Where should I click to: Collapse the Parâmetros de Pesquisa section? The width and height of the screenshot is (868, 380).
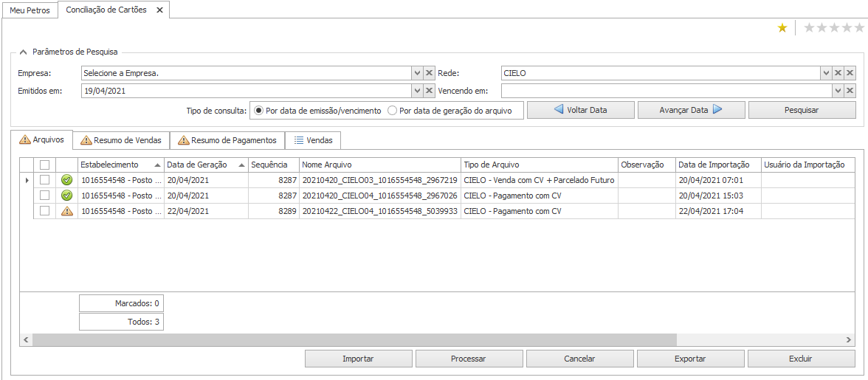pos(23,52)
